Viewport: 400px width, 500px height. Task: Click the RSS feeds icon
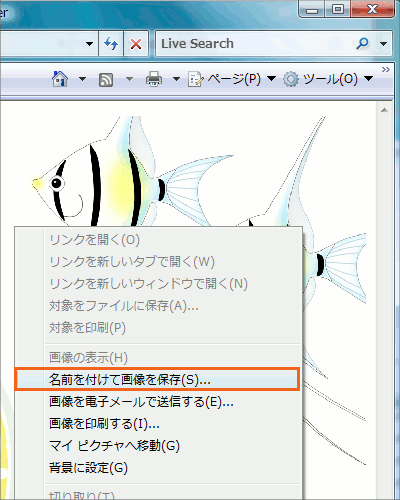[106, 80]
